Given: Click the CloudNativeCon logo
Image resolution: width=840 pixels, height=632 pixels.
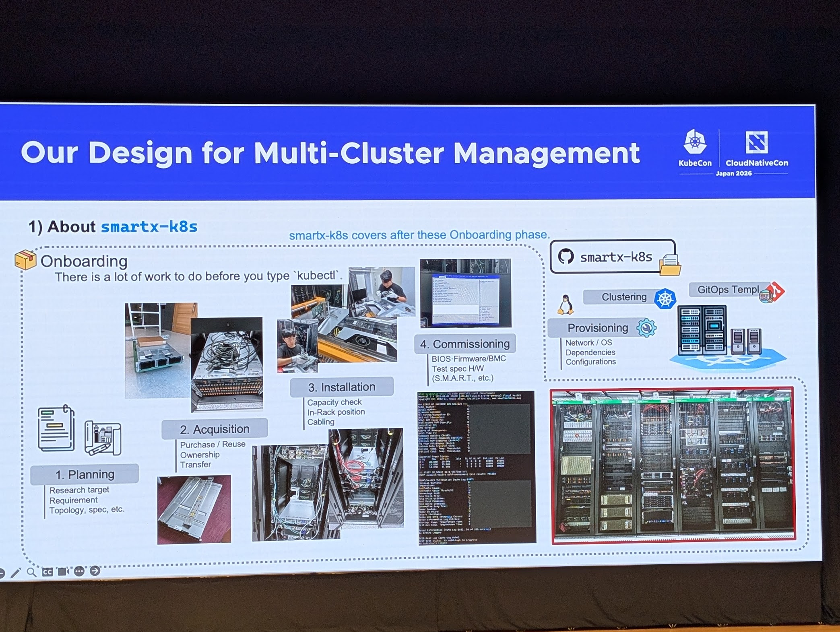Looking at the screenshot, I should tap(757, 149).
